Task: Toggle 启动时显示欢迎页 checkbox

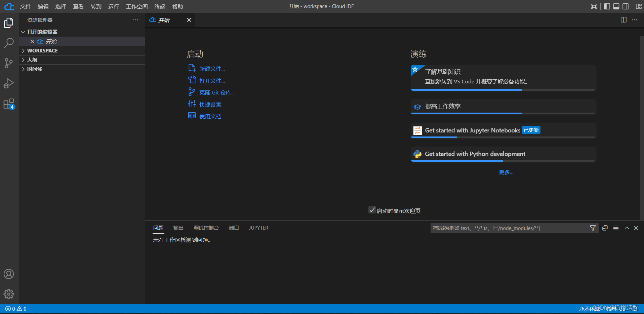Action: pyautogui.click(x=372, y=210)
